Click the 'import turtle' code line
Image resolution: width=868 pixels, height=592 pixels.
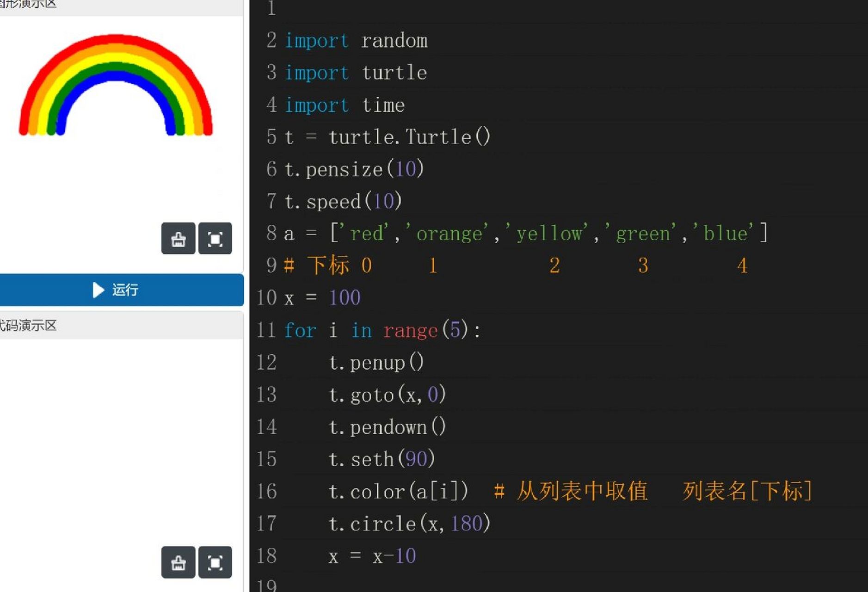(356, 73)
